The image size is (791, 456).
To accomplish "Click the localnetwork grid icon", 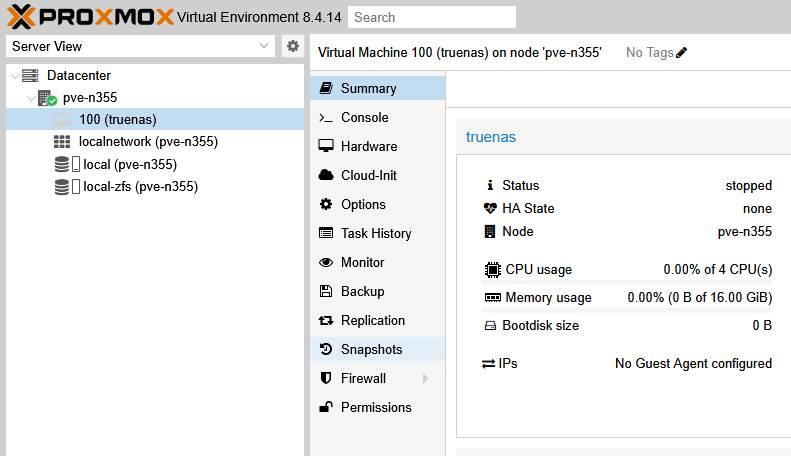I will tap(62, 142).
